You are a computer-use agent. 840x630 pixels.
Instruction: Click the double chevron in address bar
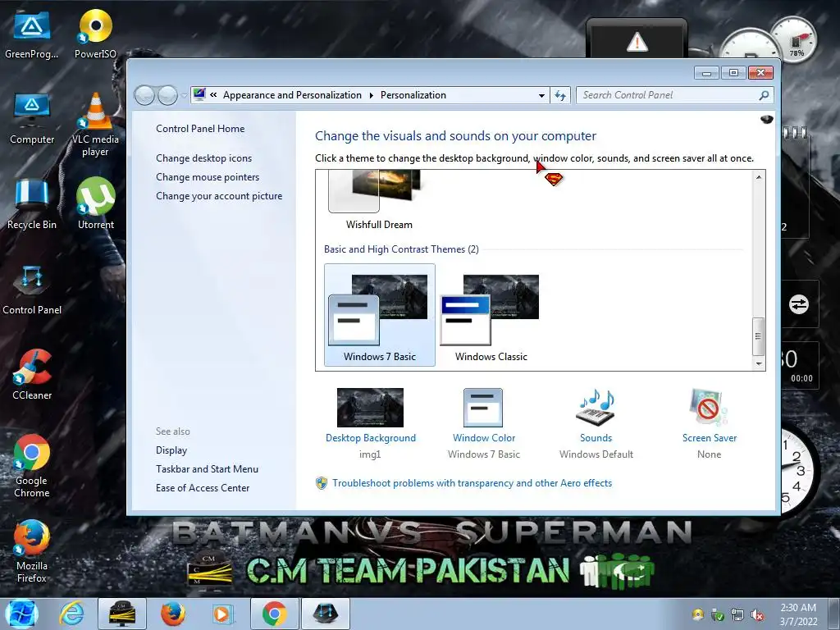[x=213, y=95]
